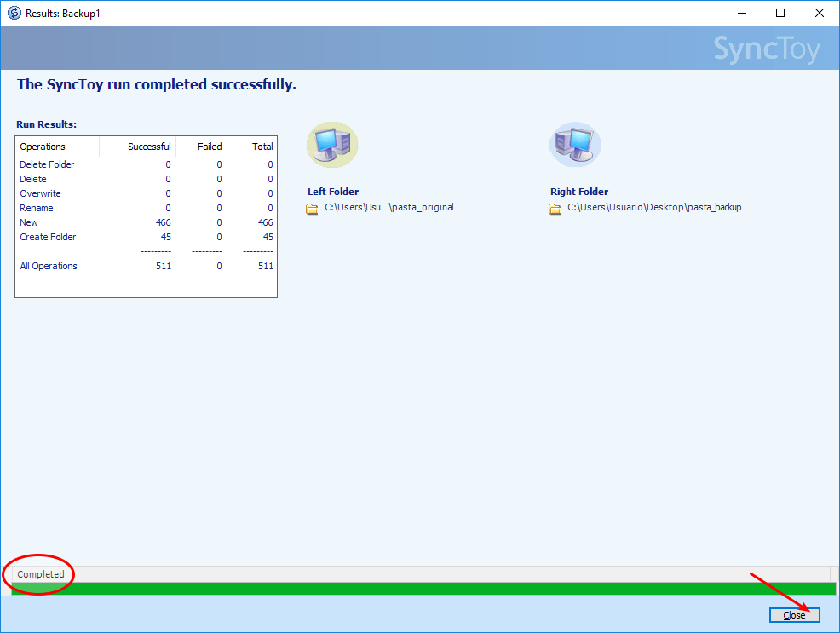Select the Overwrite row label
This screenshot has height=633, width=840.
(40, 193)
